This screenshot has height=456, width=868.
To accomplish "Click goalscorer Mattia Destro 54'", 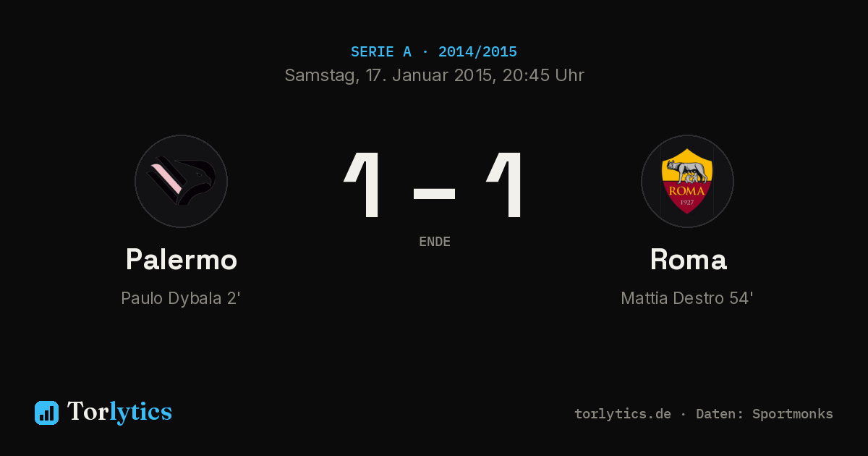I will pyautogui.click(x=687, y=298).
